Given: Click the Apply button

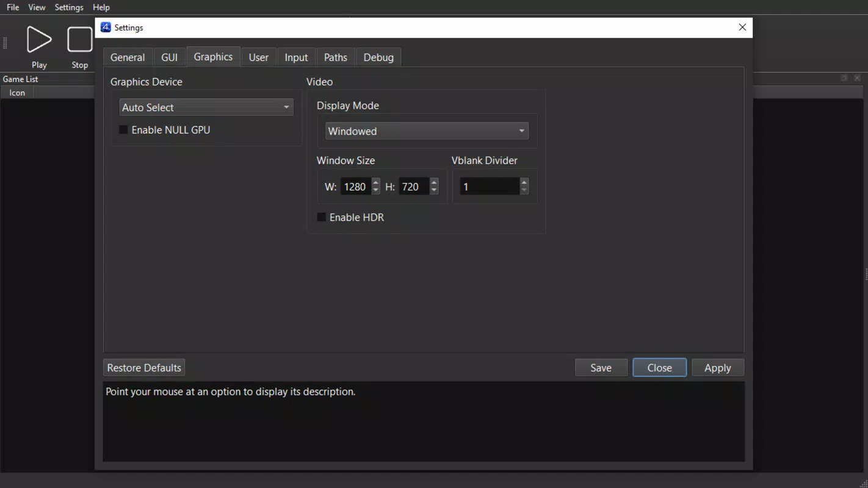Looking at the screenshot, I should pos(718,368).
